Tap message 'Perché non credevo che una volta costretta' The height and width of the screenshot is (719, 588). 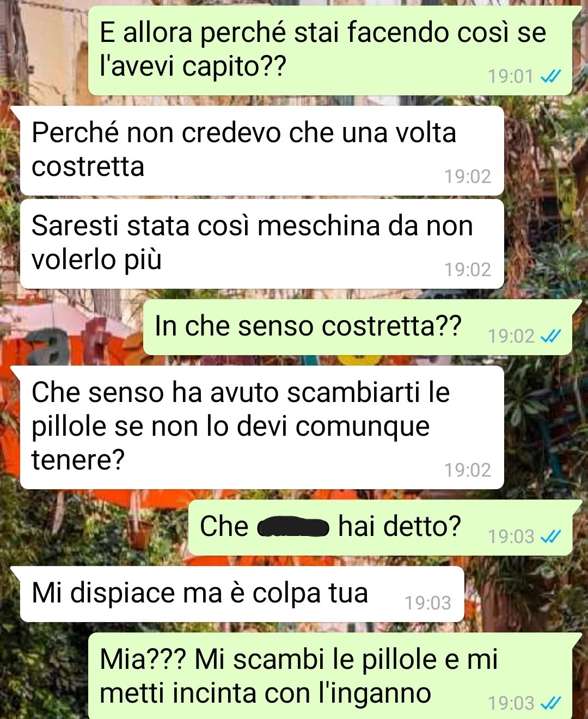point(262,150)
